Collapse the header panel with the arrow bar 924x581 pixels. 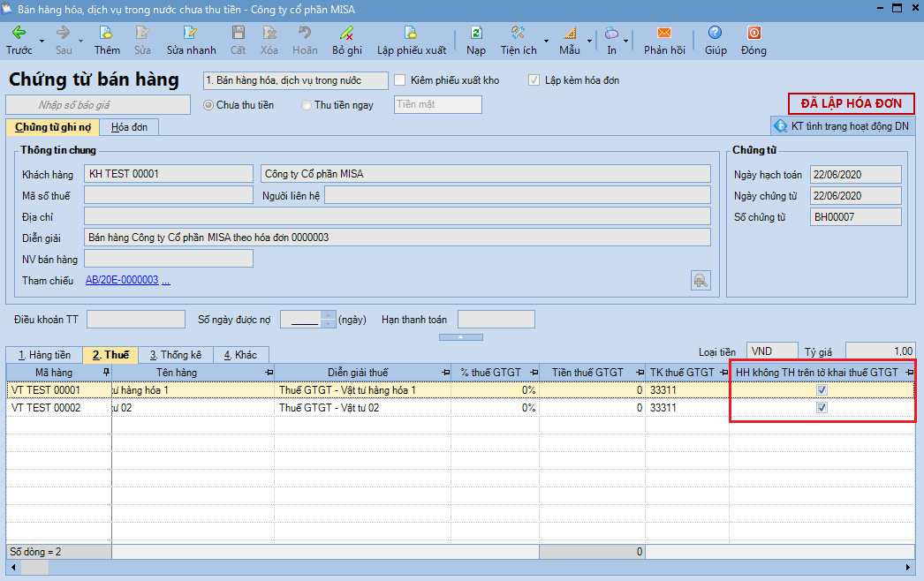point(461,337)
